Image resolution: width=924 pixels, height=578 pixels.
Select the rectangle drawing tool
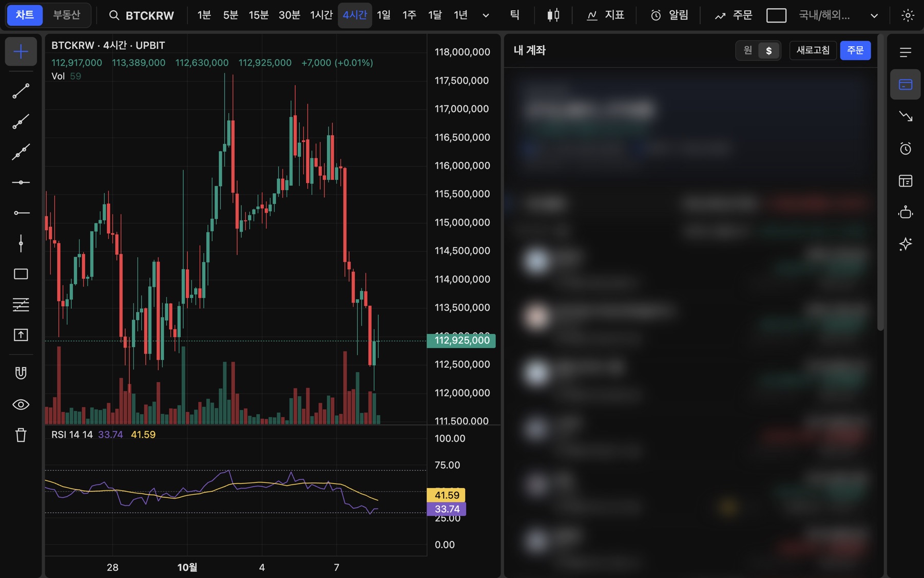pyautogui.click(x=21, y=274)
